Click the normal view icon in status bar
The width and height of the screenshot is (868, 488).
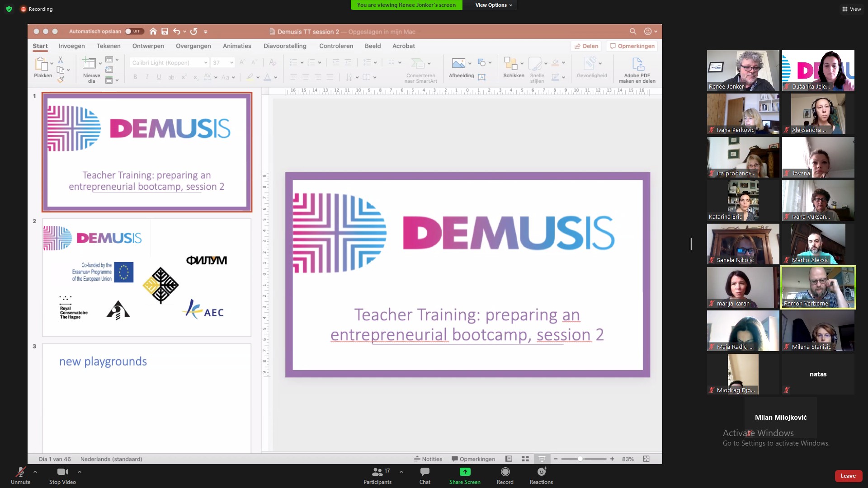[509, 459]
